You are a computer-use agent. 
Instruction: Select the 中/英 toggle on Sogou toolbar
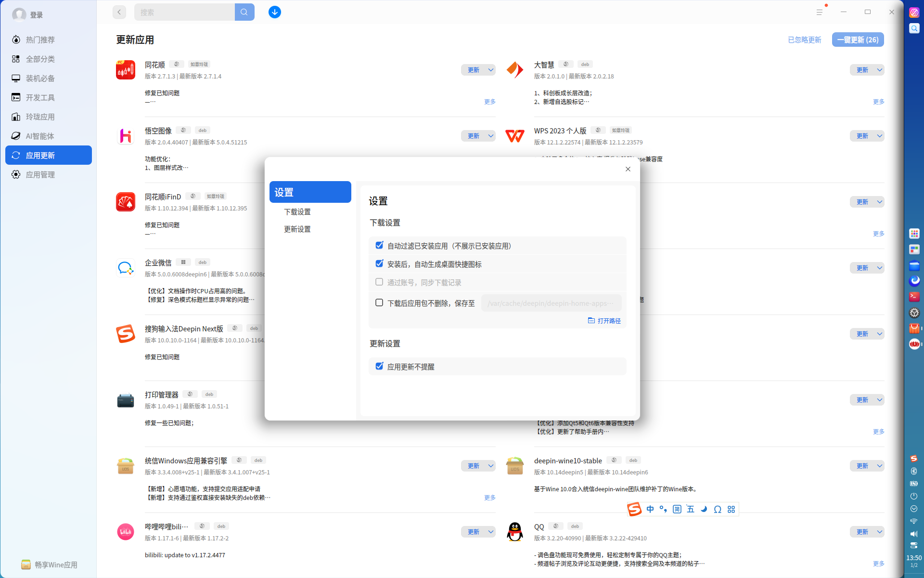click(650, 509)
